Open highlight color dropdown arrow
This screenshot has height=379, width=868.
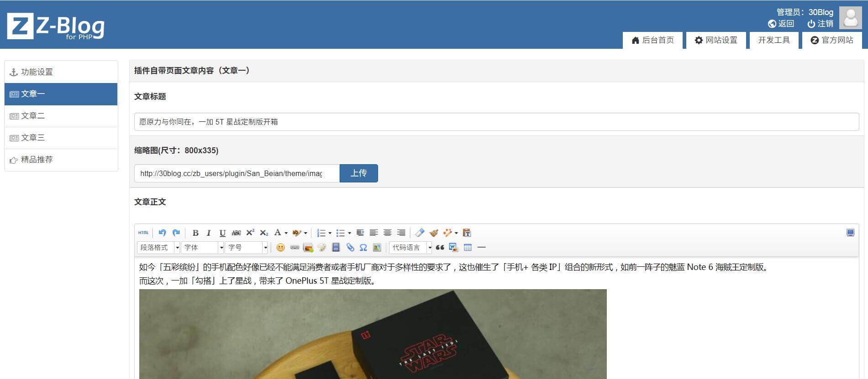[x=305, y=233]
